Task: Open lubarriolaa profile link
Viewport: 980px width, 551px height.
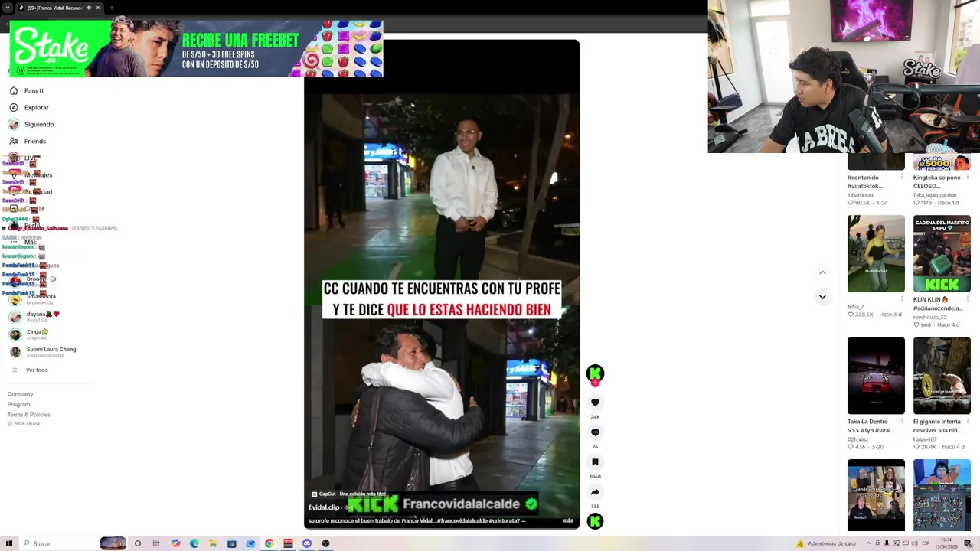Action: (861, 195)
